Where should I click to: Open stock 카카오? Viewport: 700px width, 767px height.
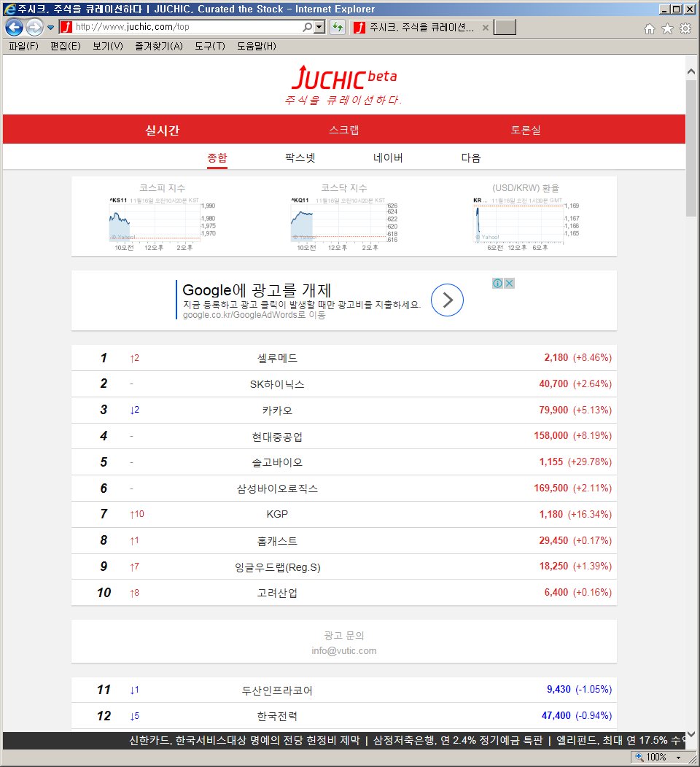(x=277, y=410)
